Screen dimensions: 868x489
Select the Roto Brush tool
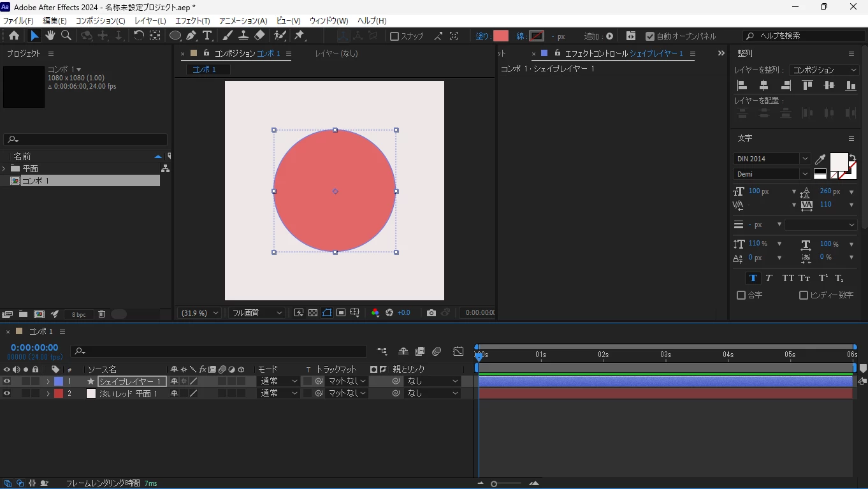[x=280, y=36]
